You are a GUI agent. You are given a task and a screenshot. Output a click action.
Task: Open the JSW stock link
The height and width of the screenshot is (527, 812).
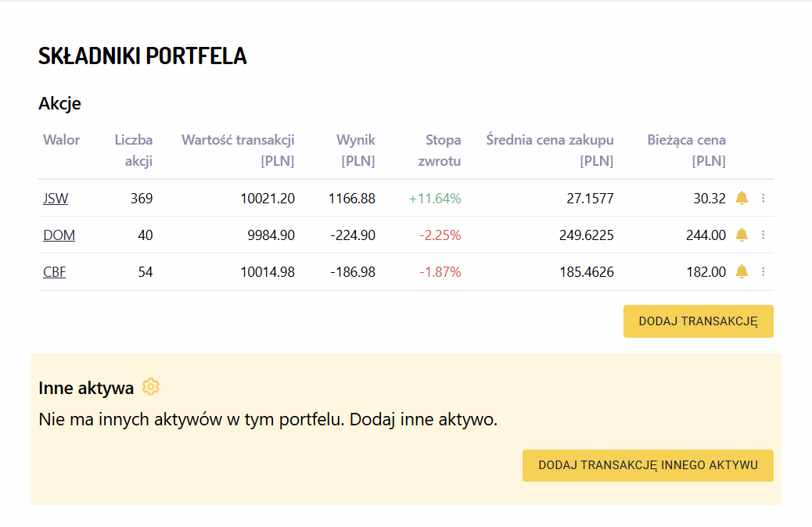pos(56,199)
